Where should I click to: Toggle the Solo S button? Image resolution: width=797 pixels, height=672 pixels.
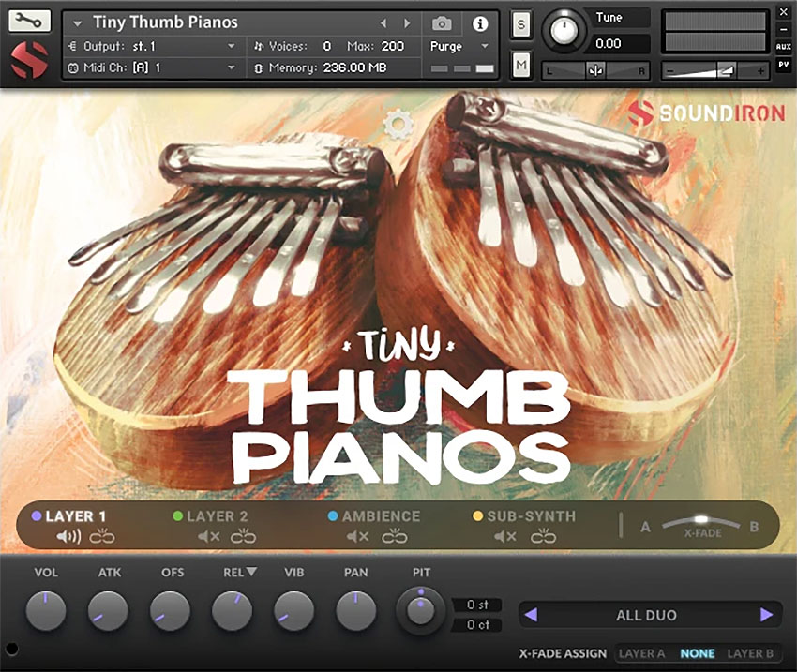[x=521, y=24]
